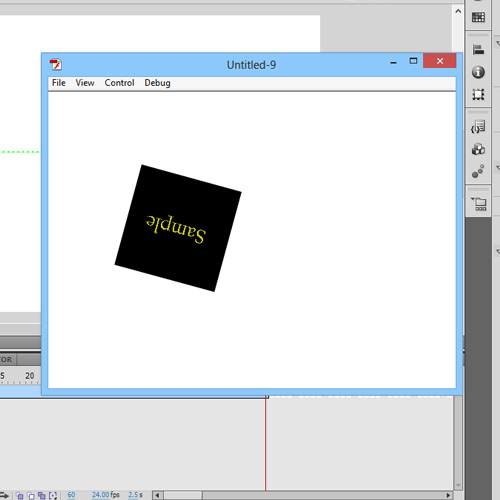Click the 24.00 fps frame rate value
Screen dimensions: 500x500
[101, 495]
